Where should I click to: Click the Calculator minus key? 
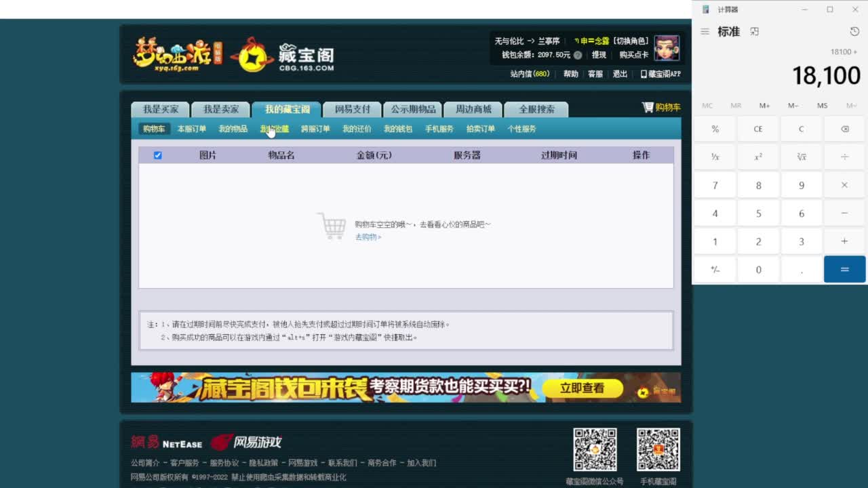(x=844, y=213)
